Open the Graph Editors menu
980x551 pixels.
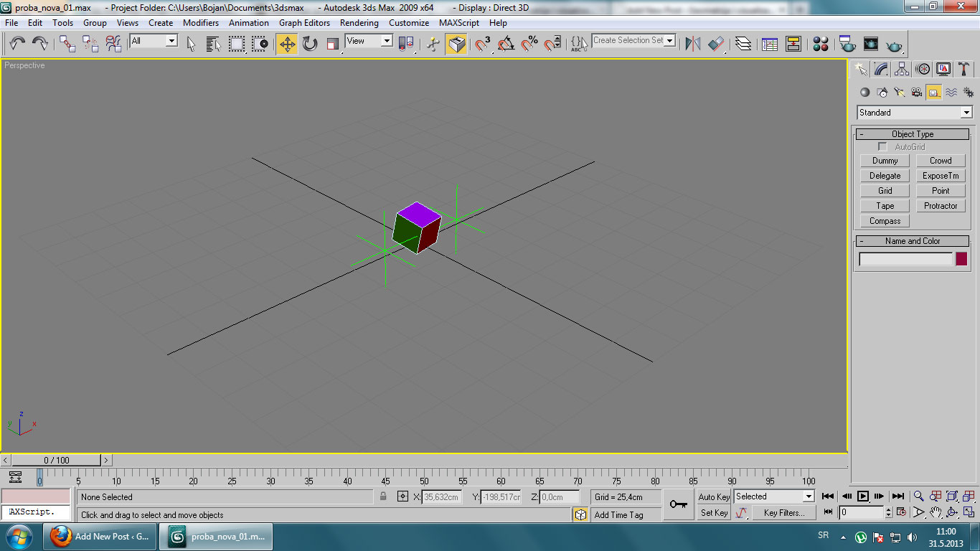[304, 23]
